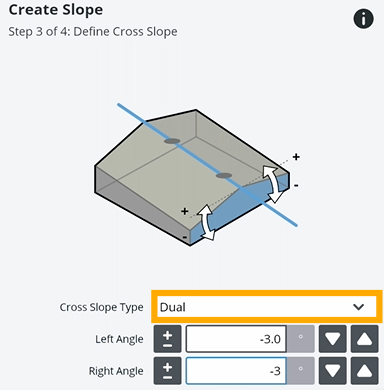
Task: Click the chevron arrow in the Cross Slope Type box
Action: pos(358,307)
